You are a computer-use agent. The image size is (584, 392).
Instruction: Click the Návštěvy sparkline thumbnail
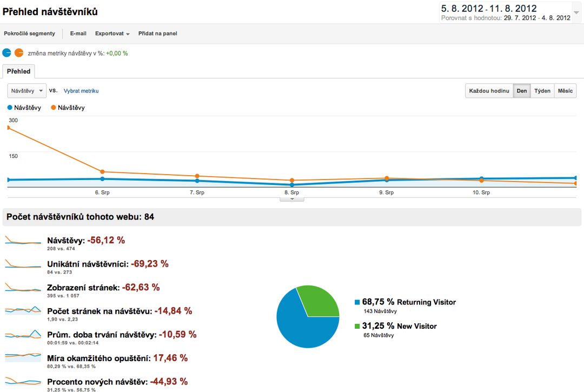23,241
